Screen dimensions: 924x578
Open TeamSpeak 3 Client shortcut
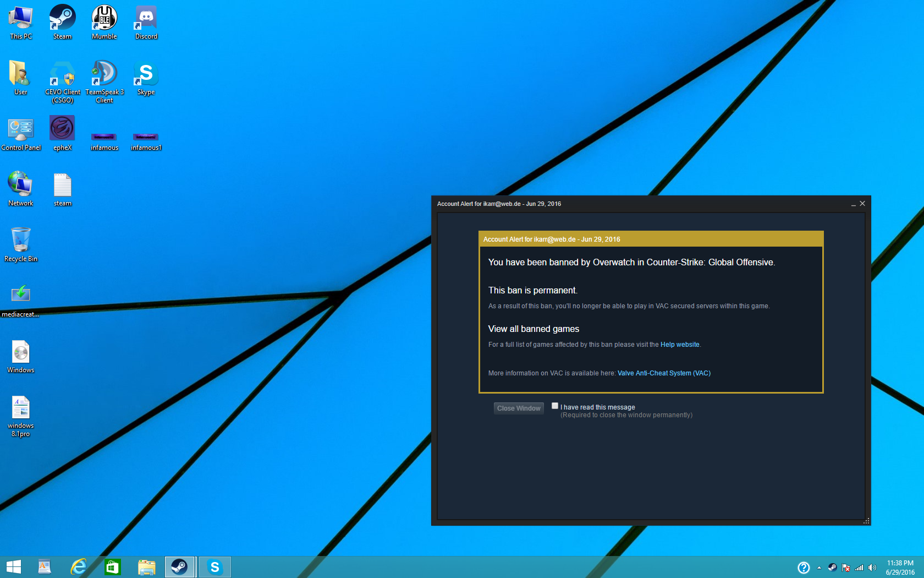pyautogui.click(x=105, y=81)
